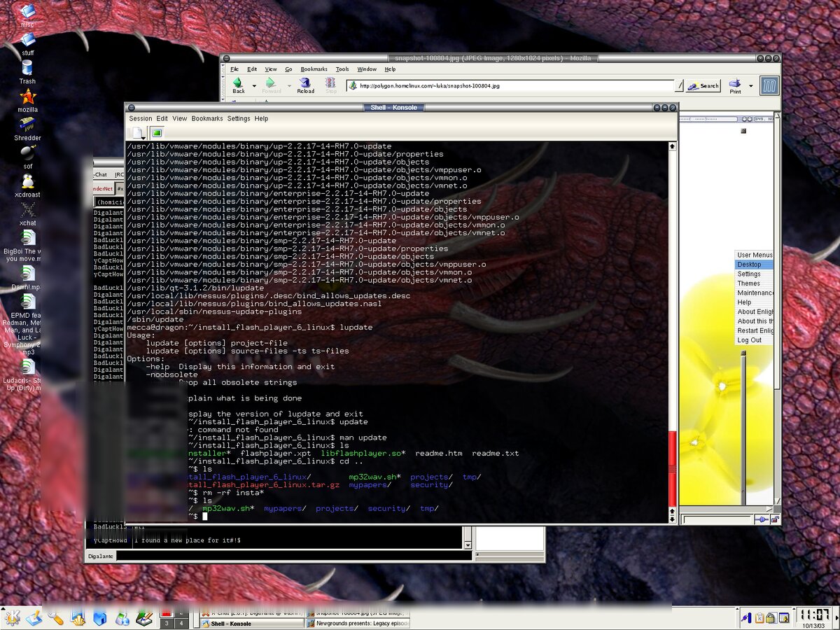Click Konsole scrollbar down arrow
840x630 pixels.
(x=673, y=518)
